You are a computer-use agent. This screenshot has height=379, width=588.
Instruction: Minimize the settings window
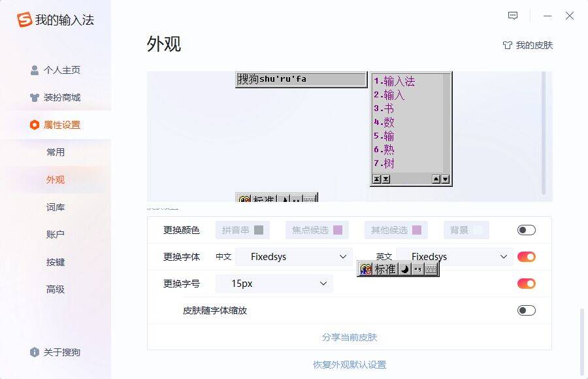pos(547,16)
